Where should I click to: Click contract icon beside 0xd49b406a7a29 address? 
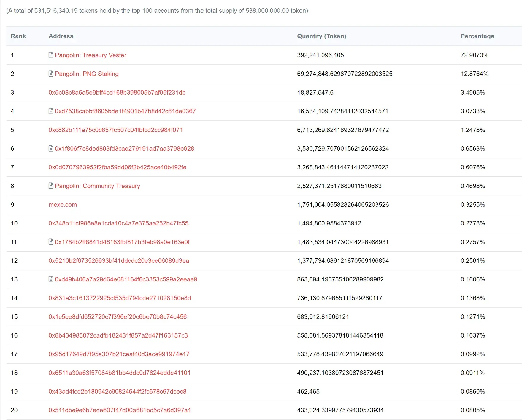[51, 279]
